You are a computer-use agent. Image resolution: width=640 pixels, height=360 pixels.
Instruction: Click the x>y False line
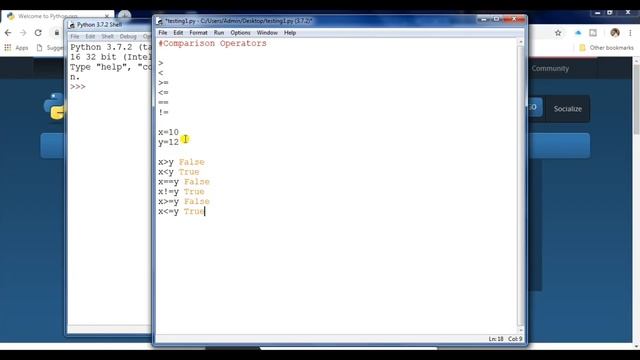click(181, 162)
